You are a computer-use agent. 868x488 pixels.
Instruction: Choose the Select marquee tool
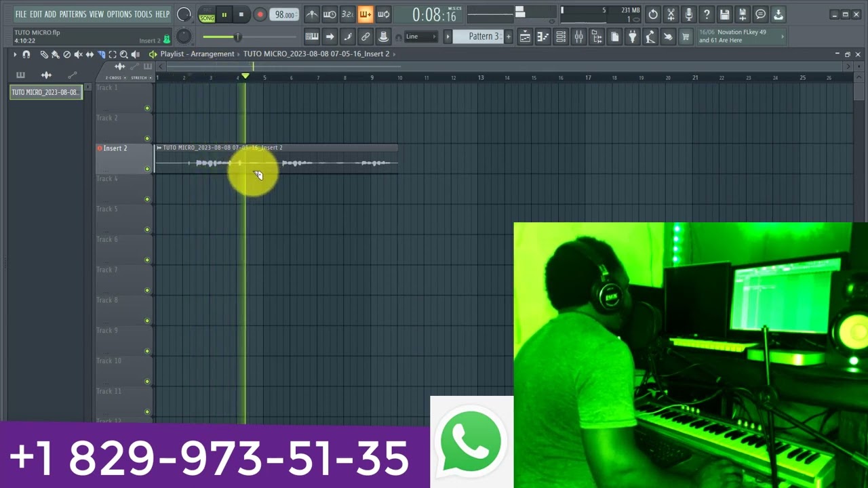point(113,54)
